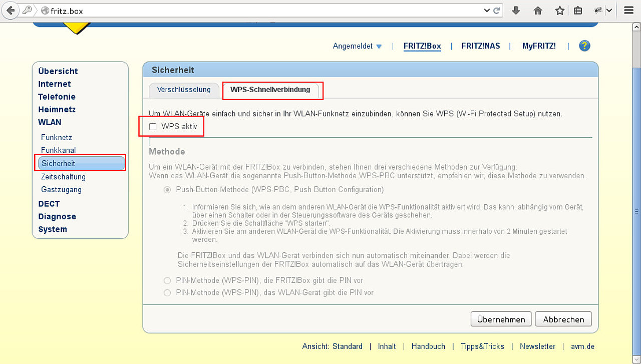
Task: Open the System sidebar section
Action: (53, 229)
